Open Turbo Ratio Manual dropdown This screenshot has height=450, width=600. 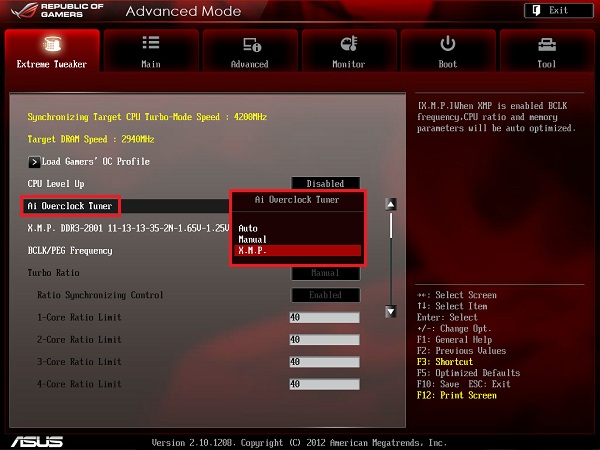[x=325, y=273]
